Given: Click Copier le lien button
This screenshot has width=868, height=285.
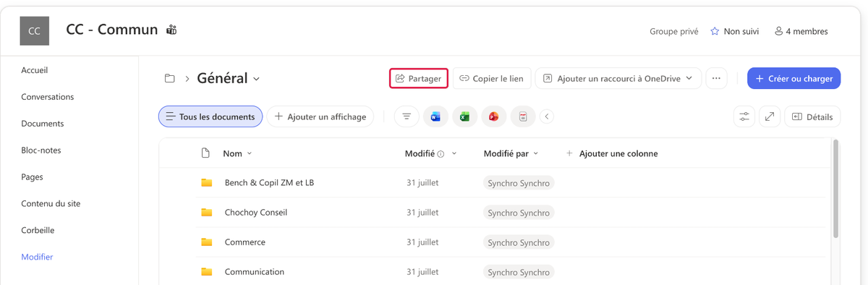Looking at the screenshot, I should [x=492, y=78].
